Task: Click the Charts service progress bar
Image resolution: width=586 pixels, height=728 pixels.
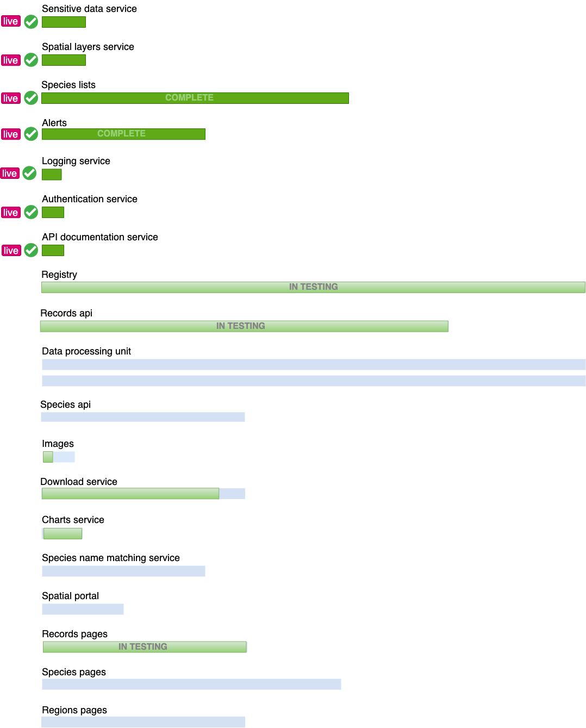Action: coord(63,534)
